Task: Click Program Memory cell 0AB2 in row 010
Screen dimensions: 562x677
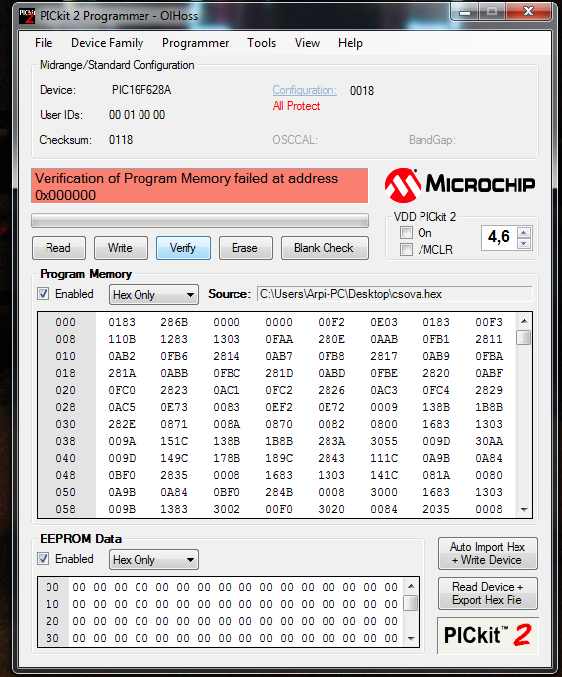Action: coord(122,357)
